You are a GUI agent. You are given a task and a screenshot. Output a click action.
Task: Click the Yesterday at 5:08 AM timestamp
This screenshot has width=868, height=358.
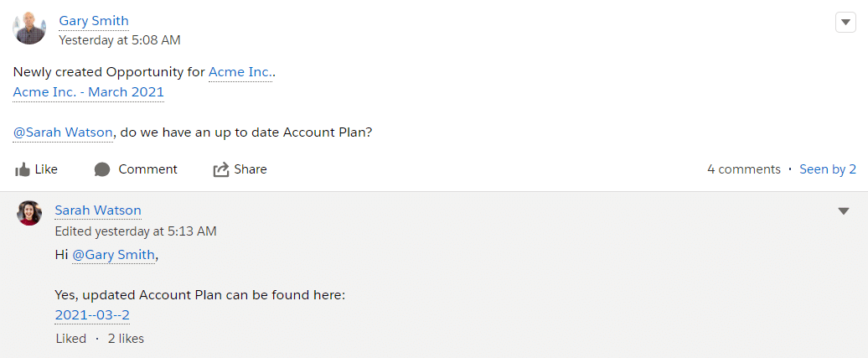[x=120, y=40]
